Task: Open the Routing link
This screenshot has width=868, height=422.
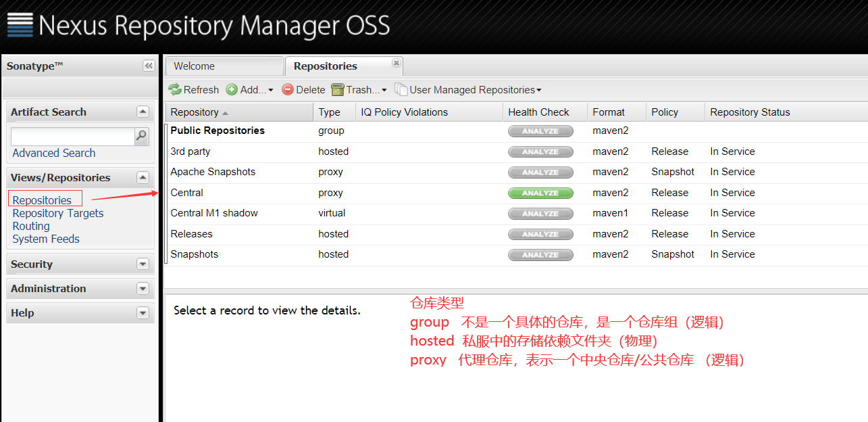Action: point(31,226)
